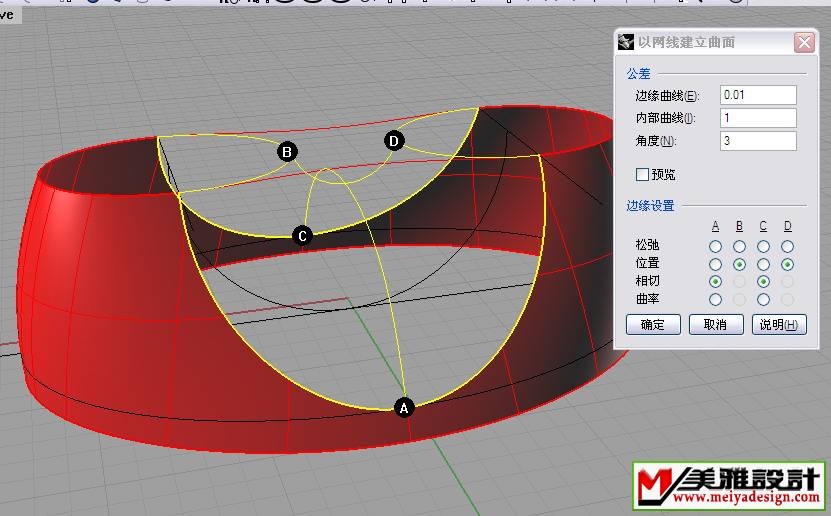831x516 pixels.
Task: Click the 曲率 row label
Action: [x=647, y=299]
